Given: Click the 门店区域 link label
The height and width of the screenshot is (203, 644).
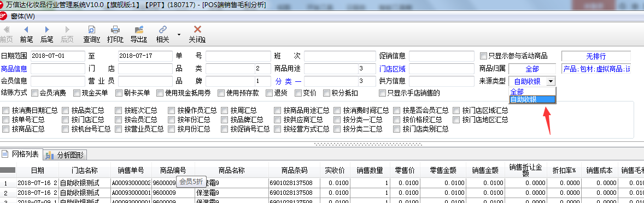Looking at the screenshot, I should (x=392, y=69).
